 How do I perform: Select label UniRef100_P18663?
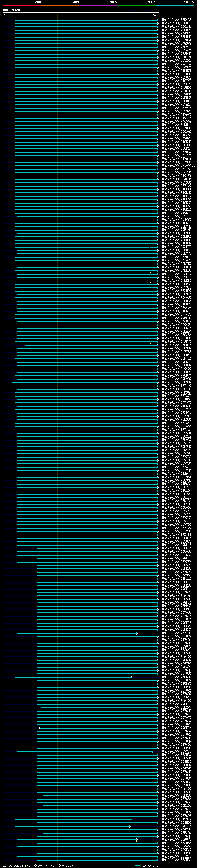177,220
